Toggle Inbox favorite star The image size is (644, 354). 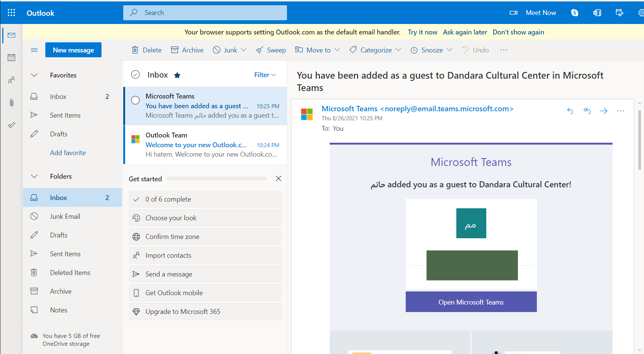(177, 75)
